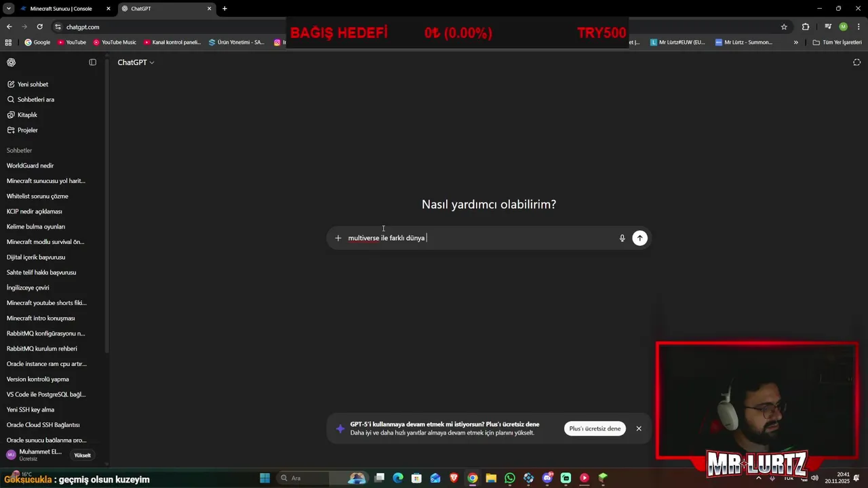
Task: Open the ChatGPT model selector dropdown
Action: (136, 62)
